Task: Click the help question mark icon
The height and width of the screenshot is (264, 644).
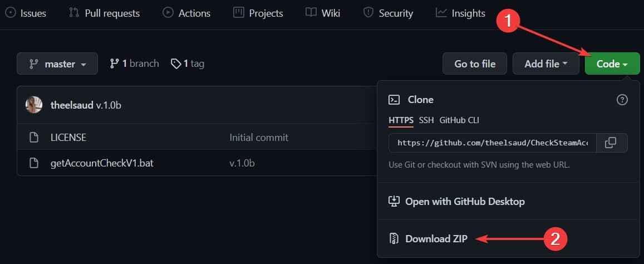Action: coord(622,100)
